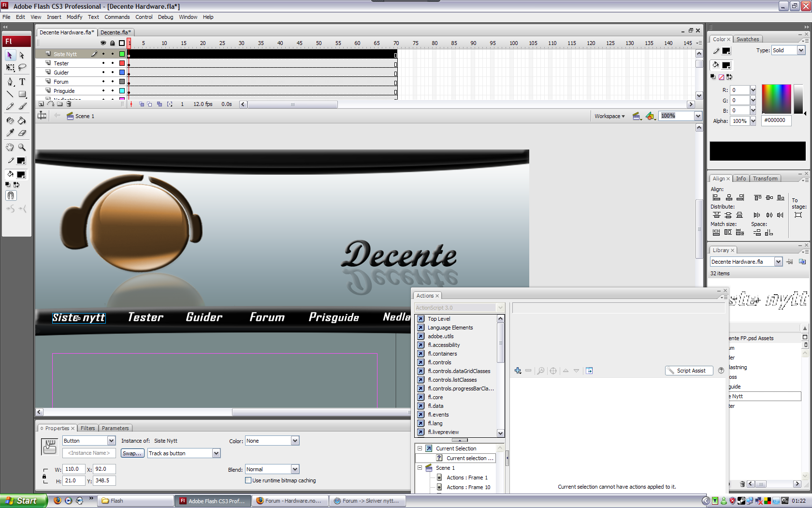This screenshot has height=508, width=812.
Task: Click the Script Assist button
Action: (x=689, y=371)
